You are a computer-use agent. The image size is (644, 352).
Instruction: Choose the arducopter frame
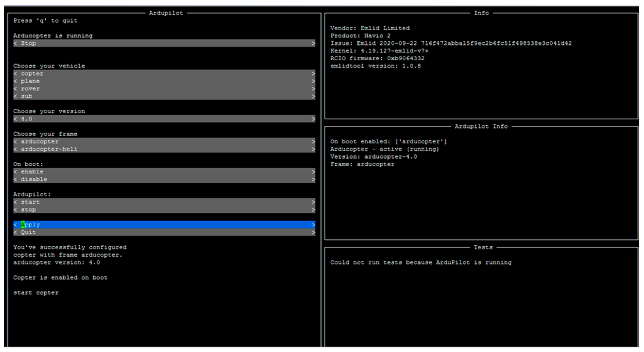click(x=39, y=142)
